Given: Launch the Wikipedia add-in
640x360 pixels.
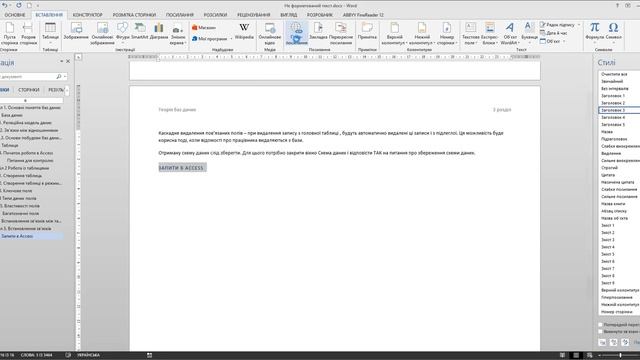Looking at the screenshot, I should pyautogui.click(x=244, y=31).
